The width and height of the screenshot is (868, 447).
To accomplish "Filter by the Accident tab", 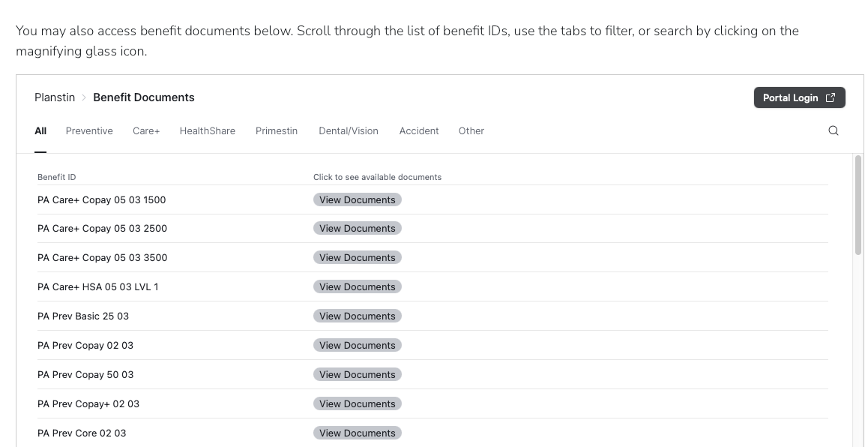I will (x=419, y=130).
